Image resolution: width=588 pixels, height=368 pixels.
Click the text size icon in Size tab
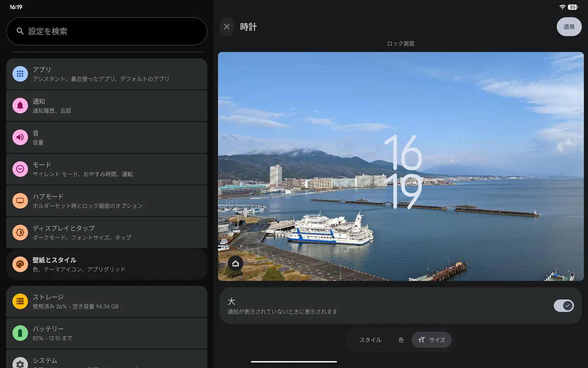(x=422, y=340)
